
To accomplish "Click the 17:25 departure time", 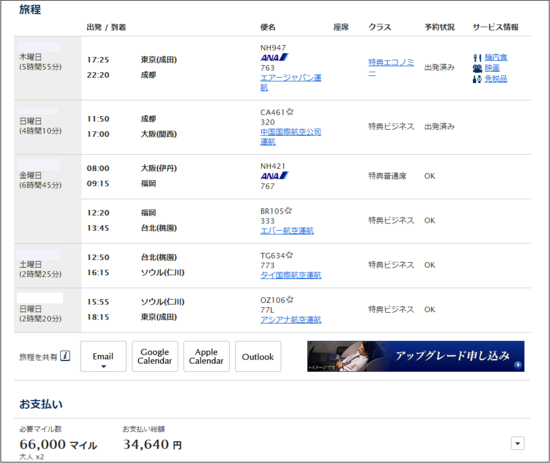I will tap(98, 60).
